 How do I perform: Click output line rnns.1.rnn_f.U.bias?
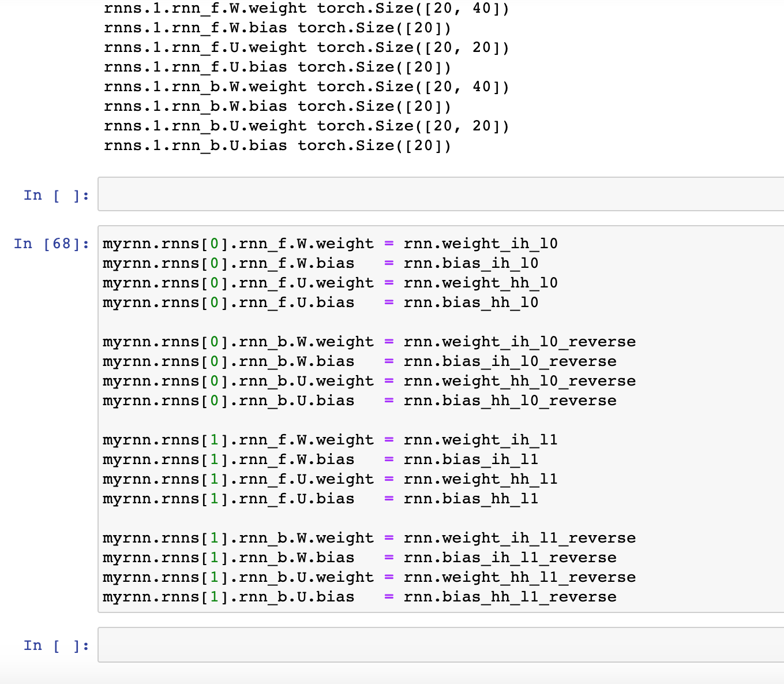point(277,67)
